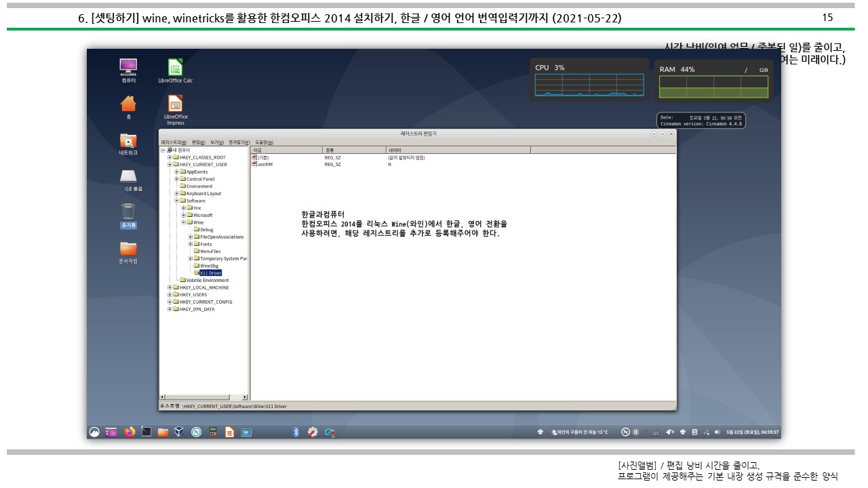This screenshot has height=488, width=868.
Task: Select the WineDbg key
Action: pos(210,266)
